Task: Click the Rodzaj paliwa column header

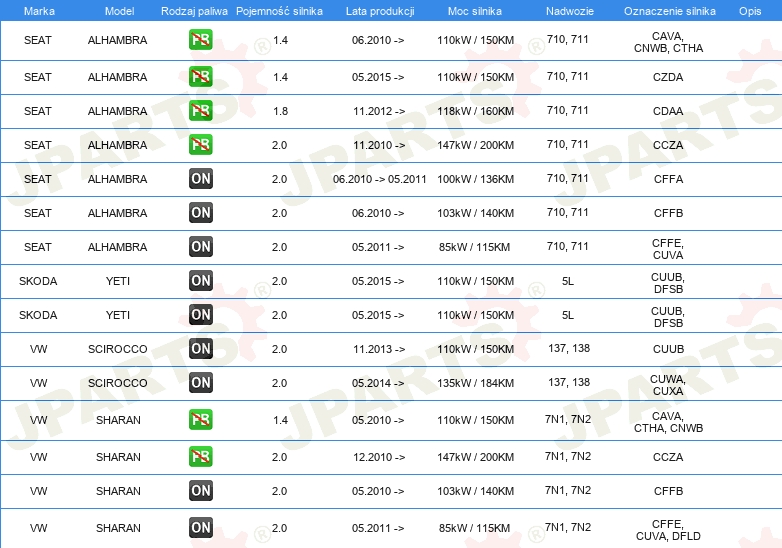Action: coord(194,11)
